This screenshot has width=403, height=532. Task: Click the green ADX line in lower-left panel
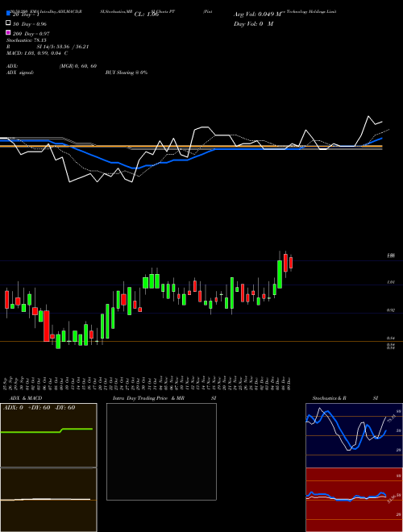point(47,430)
